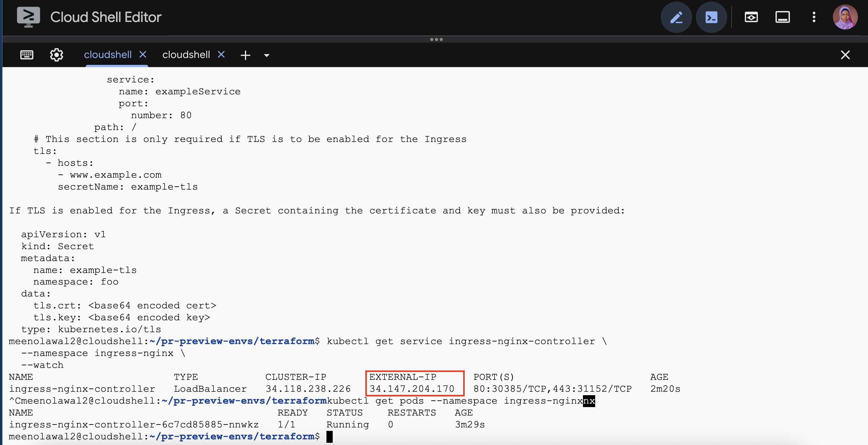This screenshot has height=445, width=868.
Task: Open the Web Preview icon
Action: pyautogui.click(x=751, y=17)
